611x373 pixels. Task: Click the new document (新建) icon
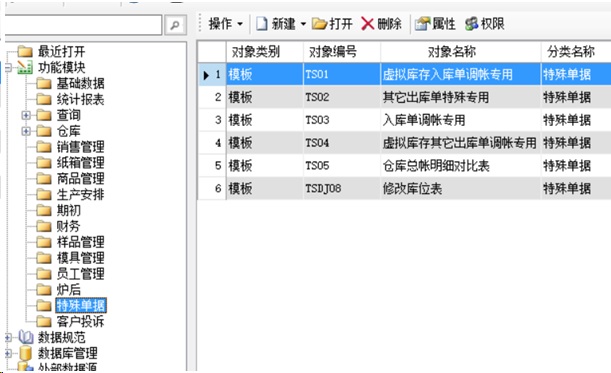262,24
